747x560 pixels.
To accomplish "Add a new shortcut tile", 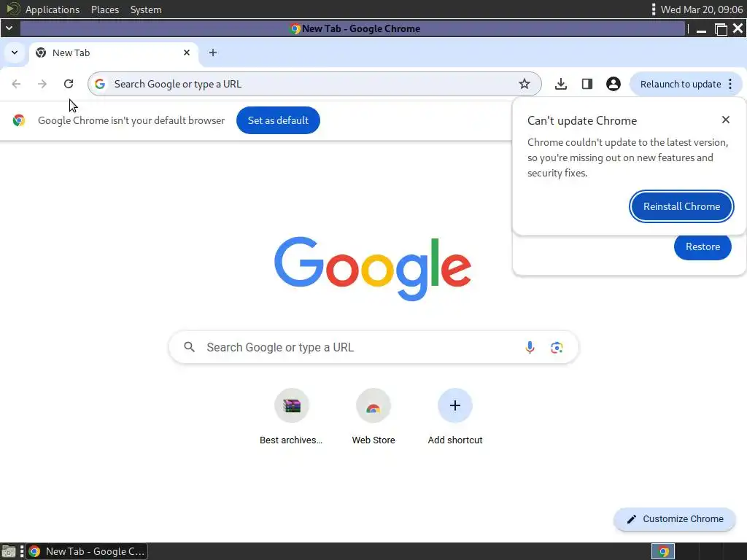I will tap(455, 416).
